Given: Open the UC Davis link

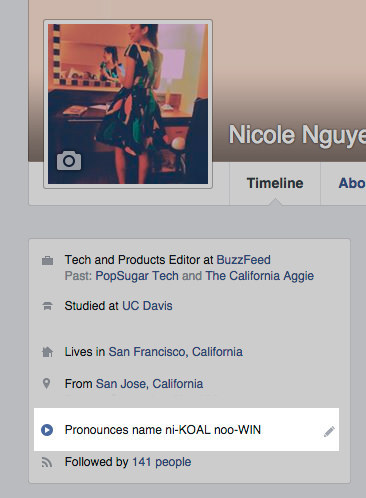Looking at the screenshot, I should pyautogui.click(x=147, y=306).
